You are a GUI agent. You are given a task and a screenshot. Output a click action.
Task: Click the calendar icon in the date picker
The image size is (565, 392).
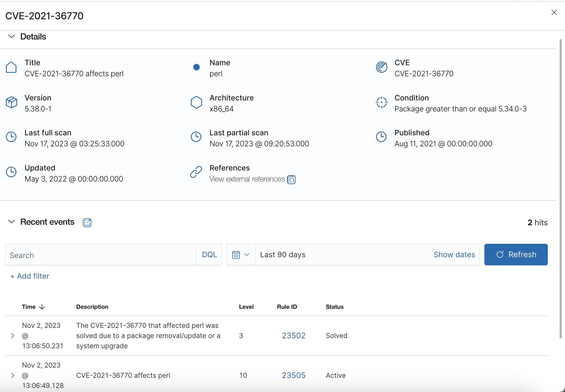click(x=237, y=254)
